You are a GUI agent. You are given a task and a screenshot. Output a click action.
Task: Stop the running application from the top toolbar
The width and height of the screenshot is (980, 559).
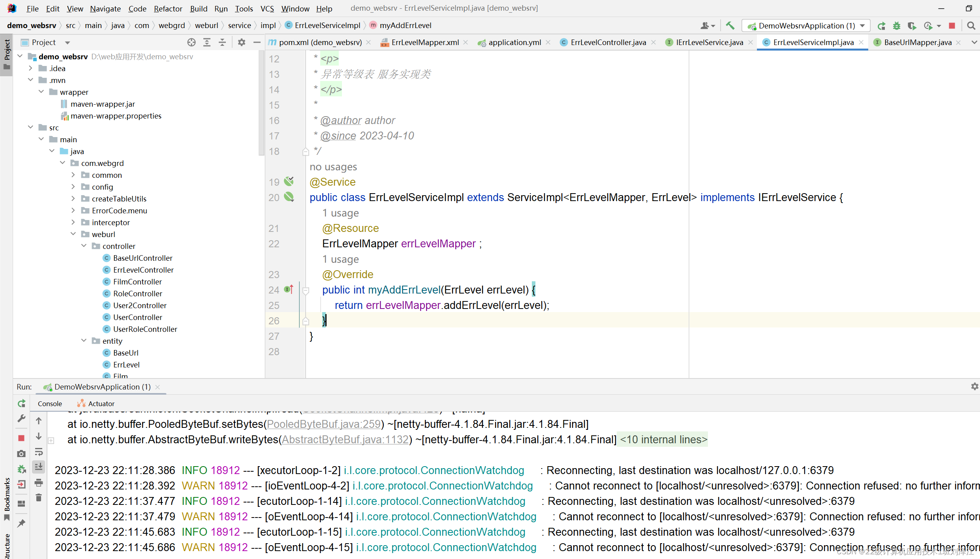(952, 26)
